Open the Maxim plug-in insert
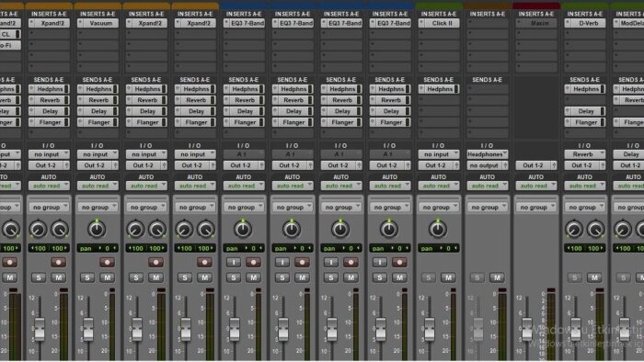644x362 pixels. coord(539,23)
